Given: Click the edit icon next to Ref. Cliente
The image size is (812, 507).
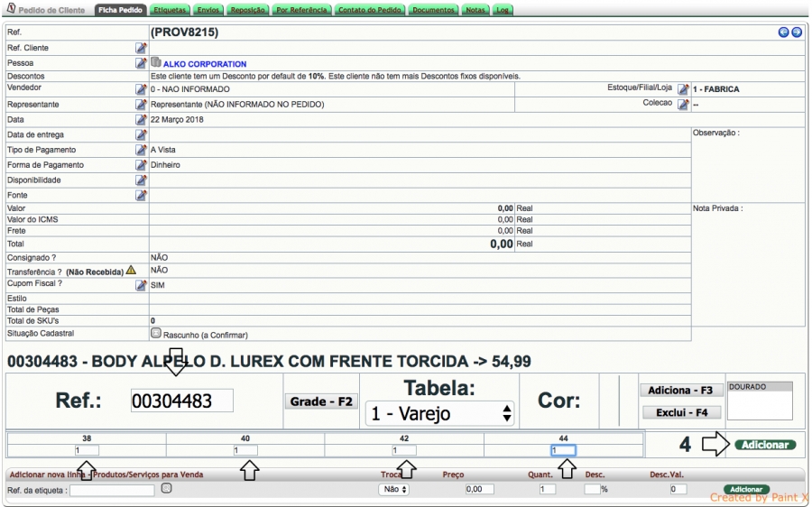Looking at the screenshot, I should 141,48.
